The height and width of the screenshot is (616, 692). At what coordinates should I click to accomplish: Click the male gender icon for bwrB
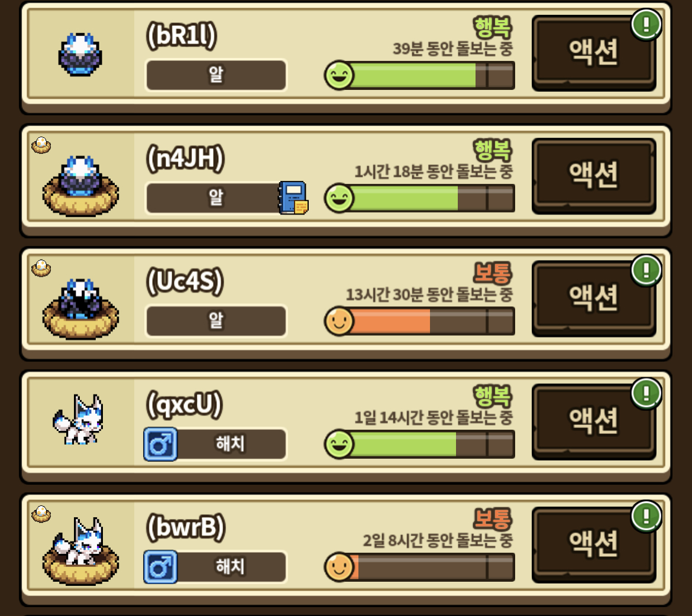[161, 566]
